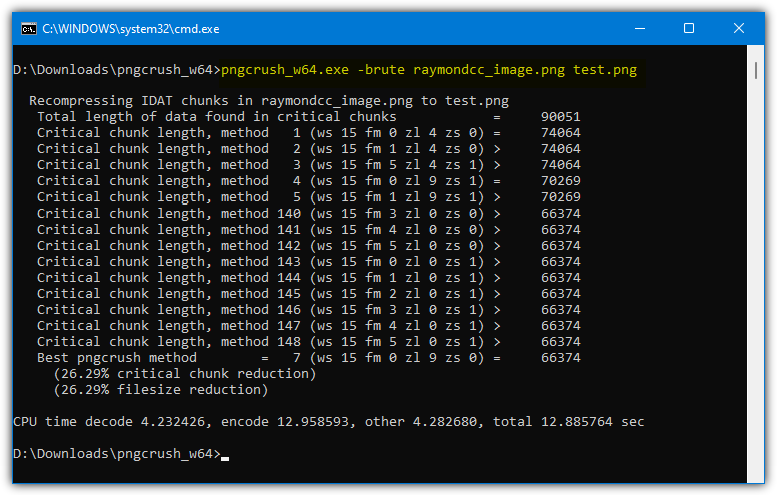Click the filesize reduction percentage line

coord(161,390)
